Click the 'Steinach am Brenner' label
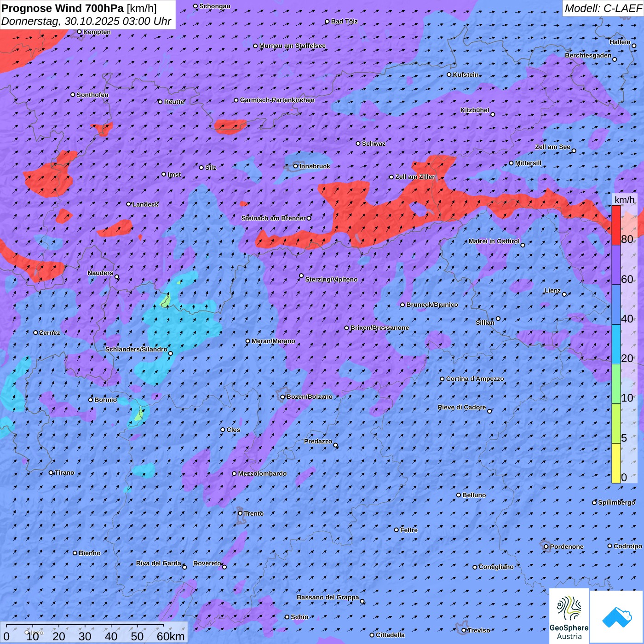The image size is (644, 644). click(x=274, y=218)
